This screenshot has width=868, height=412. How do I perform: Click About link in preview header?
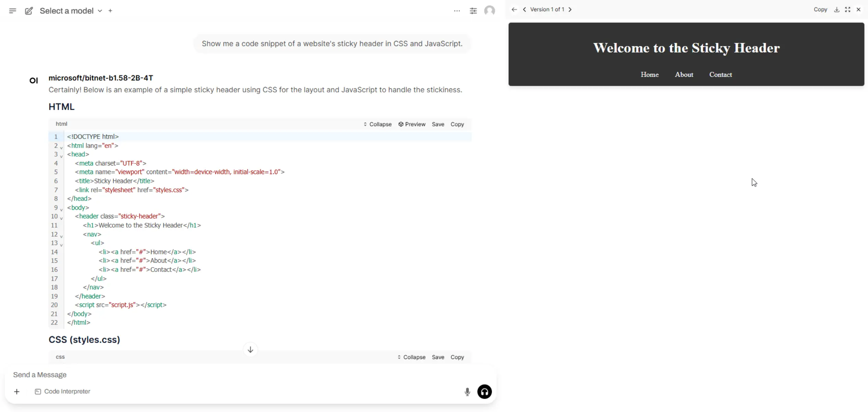click(684, 75)
